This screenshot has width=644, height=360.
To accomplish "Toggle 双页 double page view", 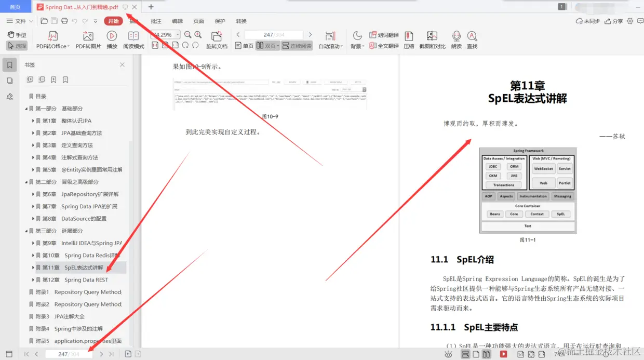I will coord(267,46).
